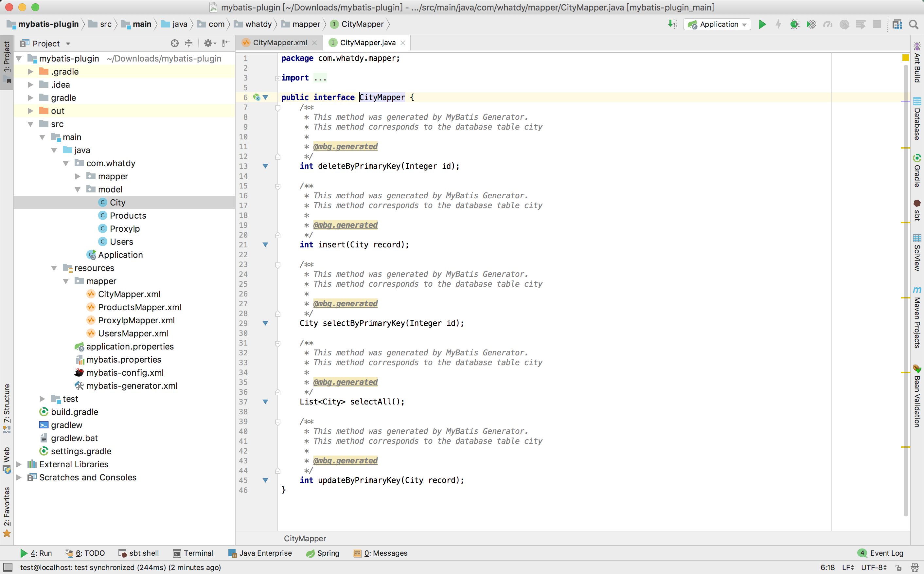Open the 6: TODO tool tab
924x574 pixels.
click(x=85, y=553)
